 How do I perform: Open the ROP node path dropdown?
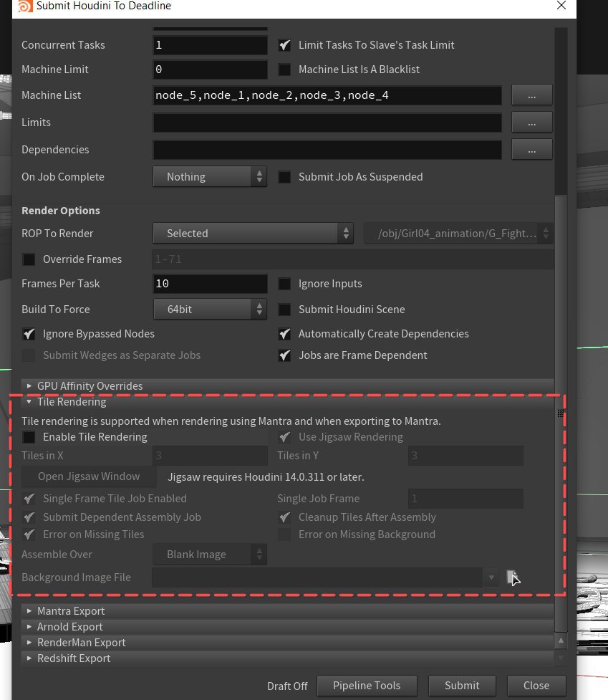point(458,233)
